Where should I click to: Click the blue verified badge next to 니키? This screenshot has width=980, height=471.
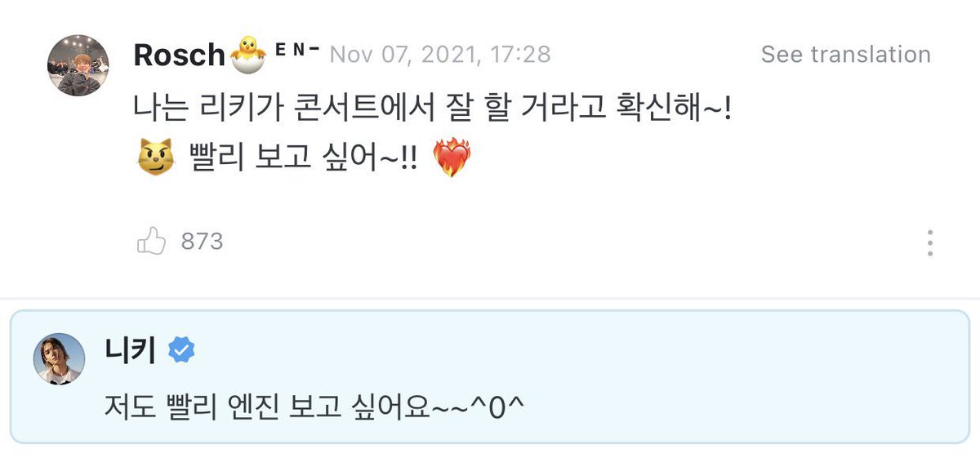point(180,350)
